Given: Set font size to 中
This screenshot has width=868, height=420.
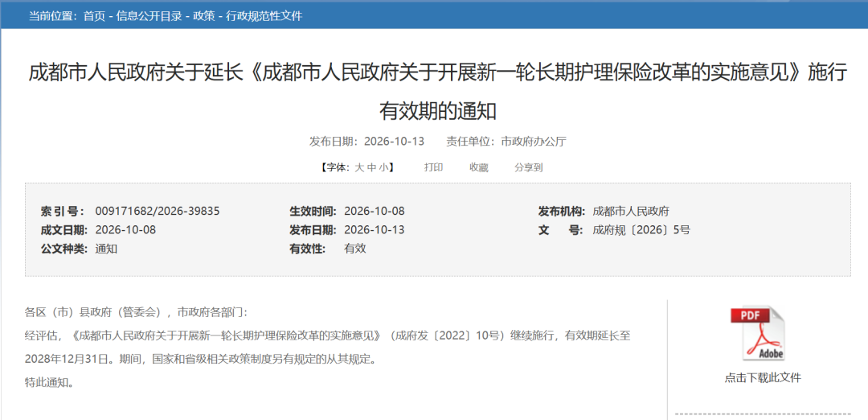Looking at the screenshot, I should tap(371, 167).
